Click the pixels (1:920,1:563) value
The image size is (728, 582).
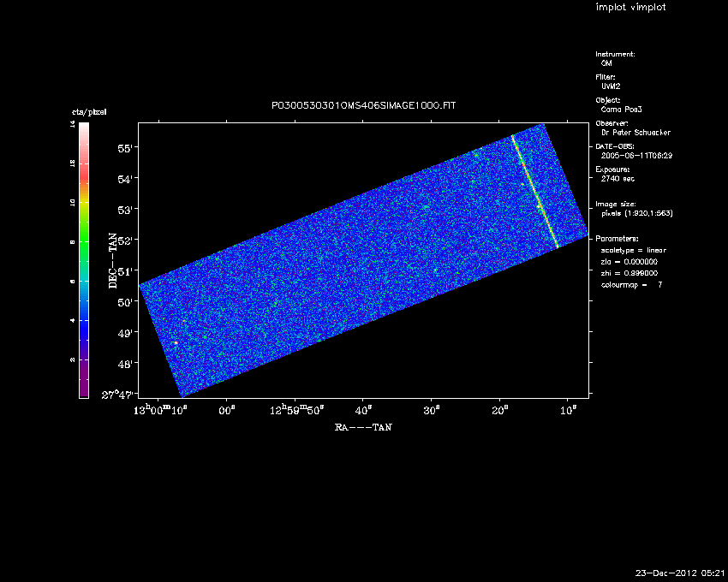(x=637, y=213)
